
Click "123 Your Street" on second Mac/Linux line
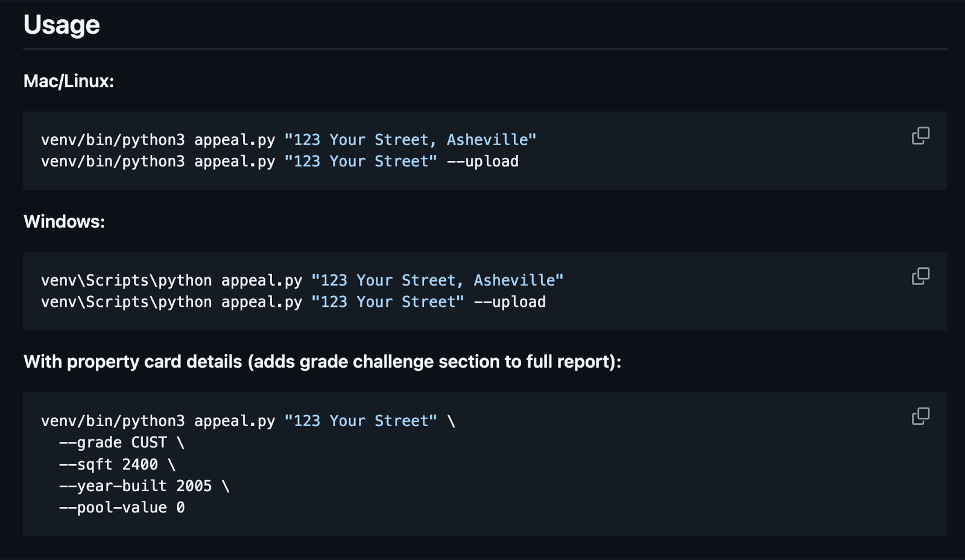point(361,162)
